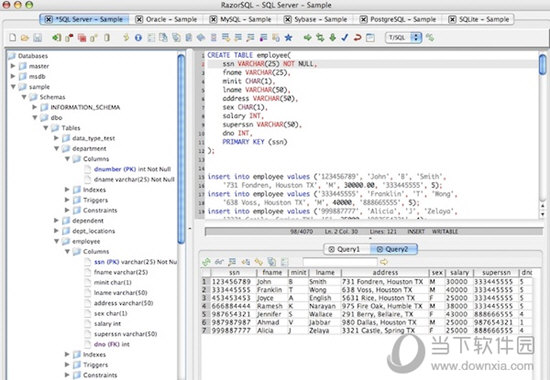The image size is (550, 380).
Task: Click the green refresh icon in results toolbar
Action: pyautogui.click(x=206, y=262)
